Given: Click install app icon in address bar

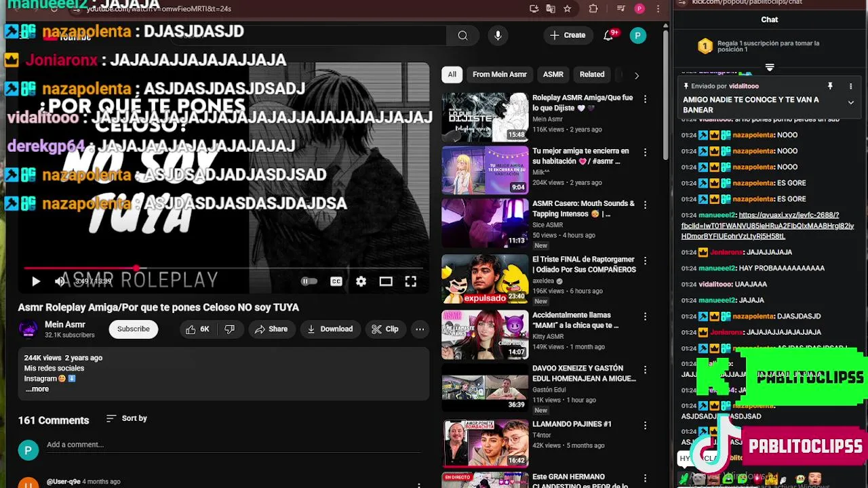Looking at the screenshot, I should click(534, 9).
